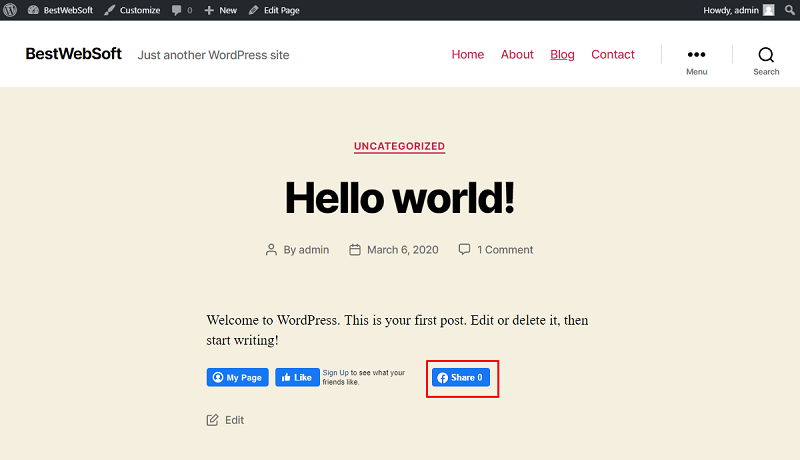The height and width of the screenshot is (460, 800).
Task: Go to BestWebSoft site title
Action: tap(73, 54)
